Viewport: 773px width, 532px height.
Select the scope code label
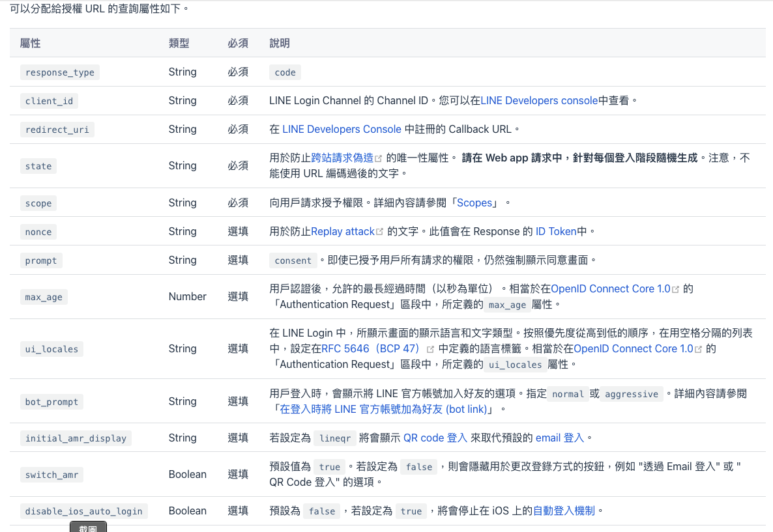38,203
